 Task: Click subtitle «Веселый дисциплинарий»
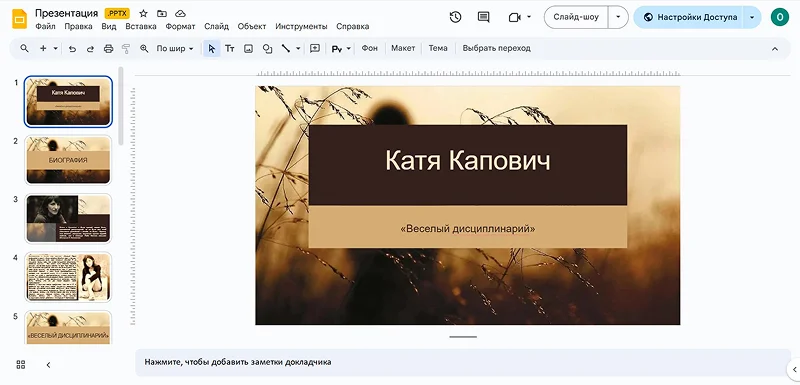point(468,228)
